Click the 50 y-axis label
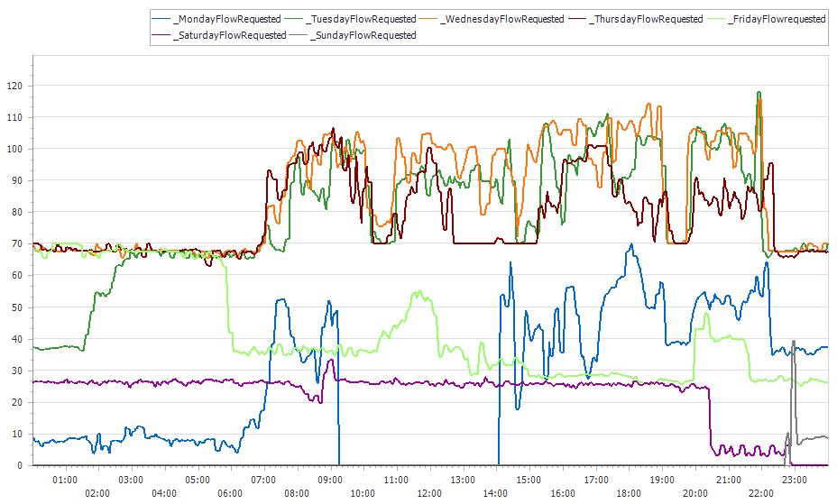Viewport: 837px width, 504px height. pos(17,307)
